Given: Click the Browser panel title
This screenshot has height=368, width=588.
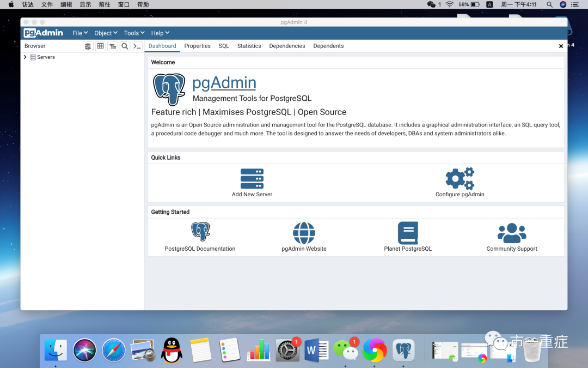Looking at the screenshot, I should point(35,46).
